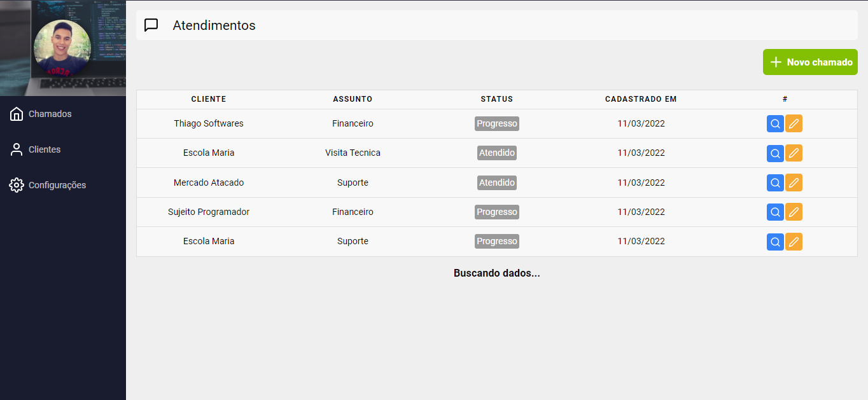Click the ASSUNTO column header
The height and width of the screenshot is (400, 868).
353,99
